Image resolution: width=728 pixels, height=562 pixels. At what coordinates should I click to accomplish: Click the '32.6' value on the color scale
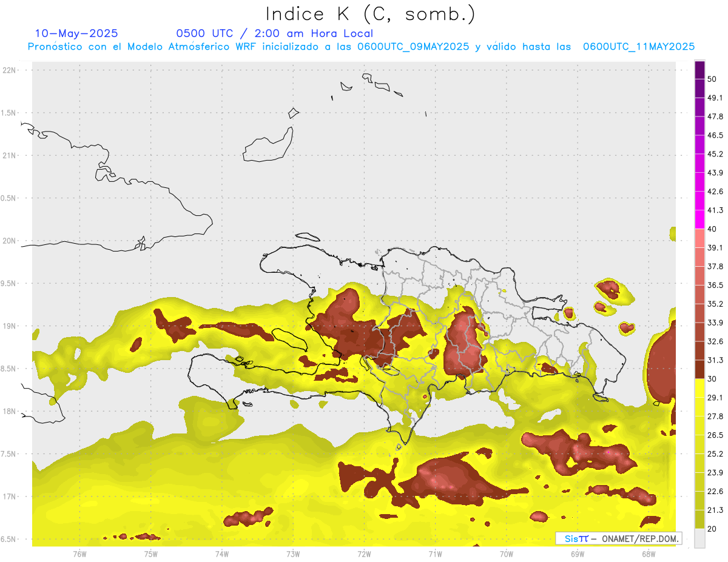pyautogui.click(x=715, y=341)
